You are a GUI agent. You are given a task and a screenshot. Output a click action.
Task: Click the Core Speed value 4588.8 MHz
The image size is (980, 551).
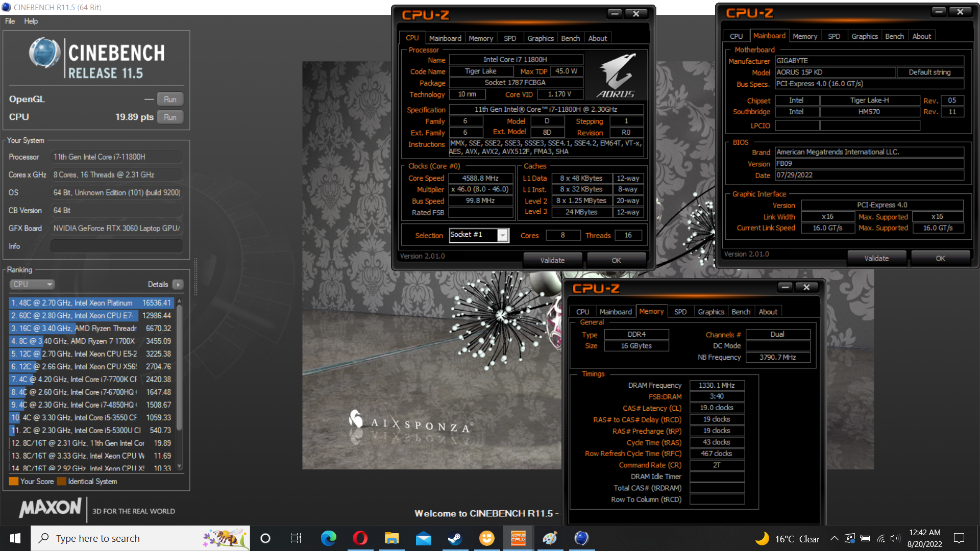pyautogui.click(x=480, y=178)
